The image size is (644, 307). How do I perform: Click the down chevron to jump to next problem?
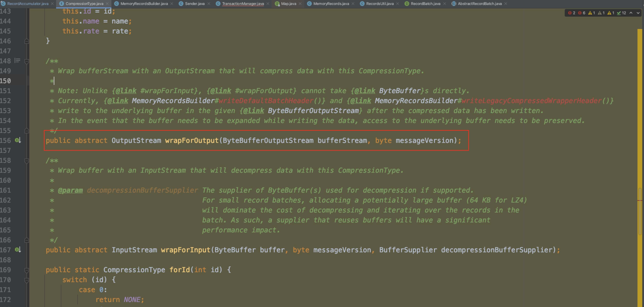[x=638, y=13]
